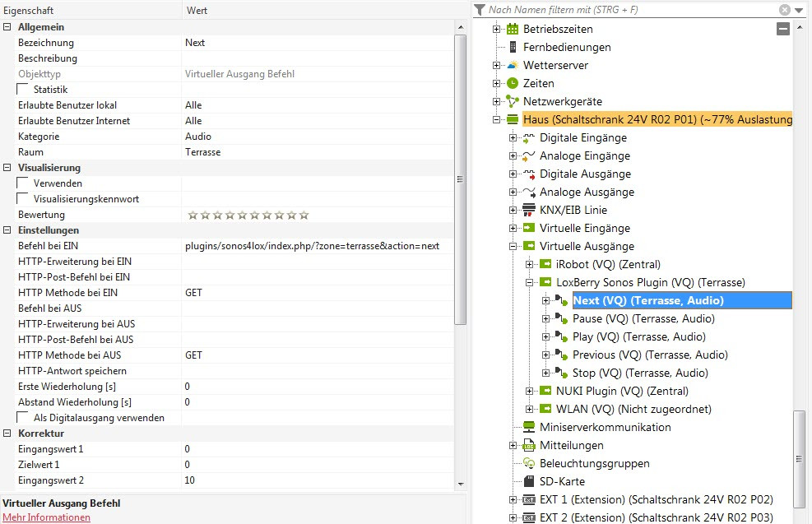Expand the Digitale Eingänge node
This screenshot has width=812, height=524.
513,137
